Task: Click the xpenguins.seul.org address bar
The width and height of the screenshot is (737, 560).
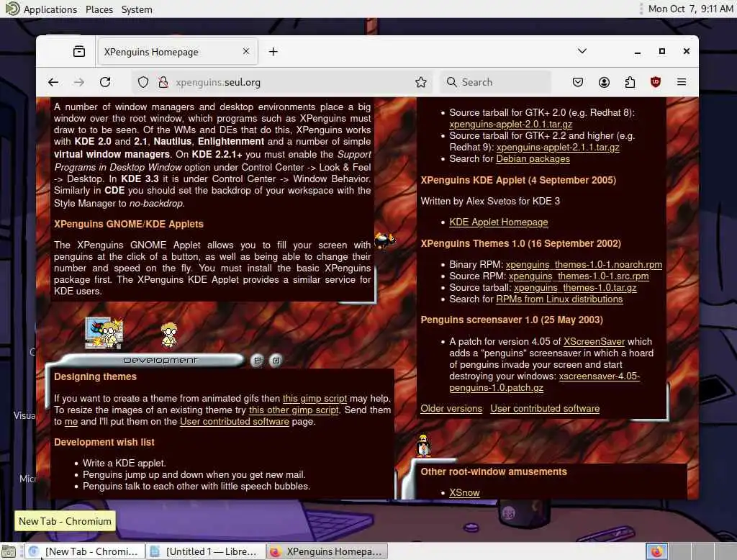Action: click(x=282, y=82)
